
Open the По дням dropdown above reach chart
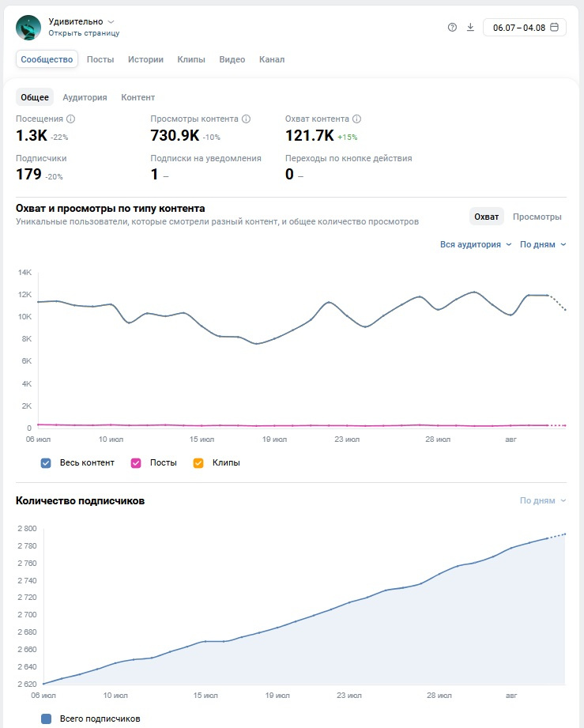click(543, 245)
